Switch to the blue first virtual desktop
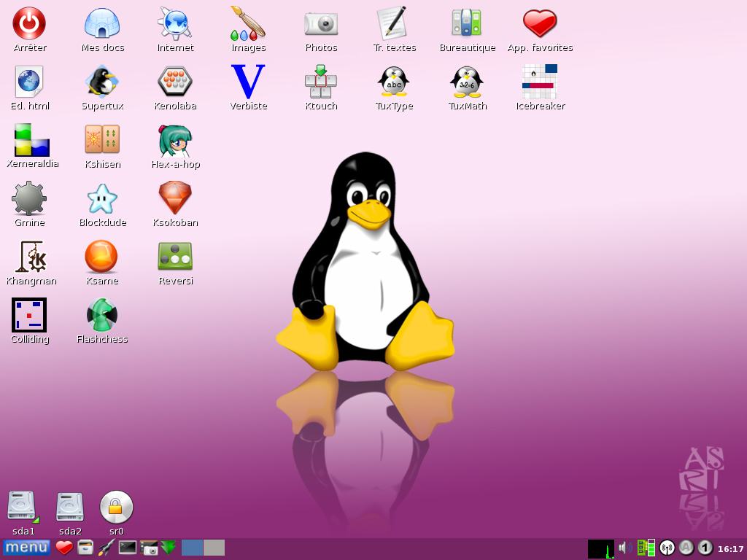This screenshot has width=747, height=560. 192,548
